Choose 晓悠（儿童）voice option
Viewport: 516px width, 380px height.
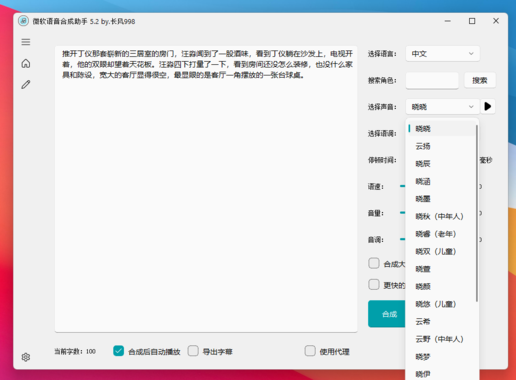pyautogui.click(x=441, y=304)
